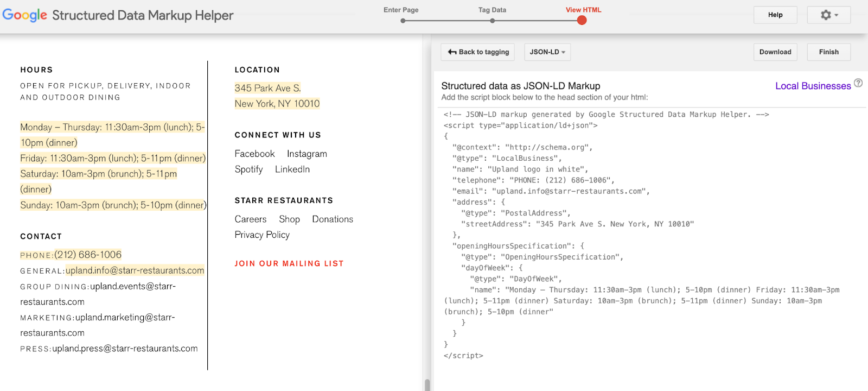Open the Careers link
Screen dimensions: 868x391
coord(251,219)
